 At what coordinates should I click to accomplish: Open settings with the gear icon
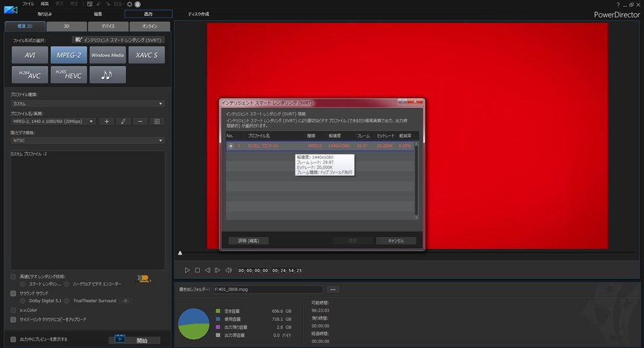[x=130, y=4]
